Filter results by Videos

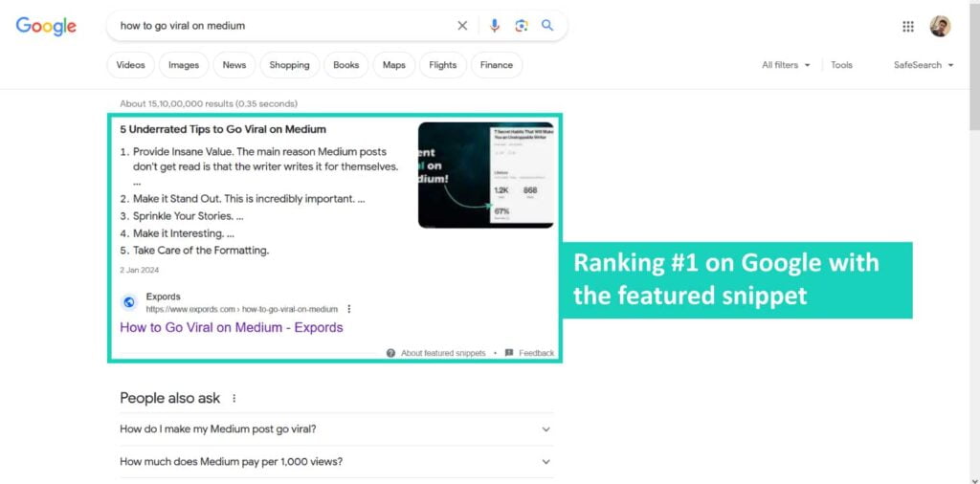pos(130,65)
